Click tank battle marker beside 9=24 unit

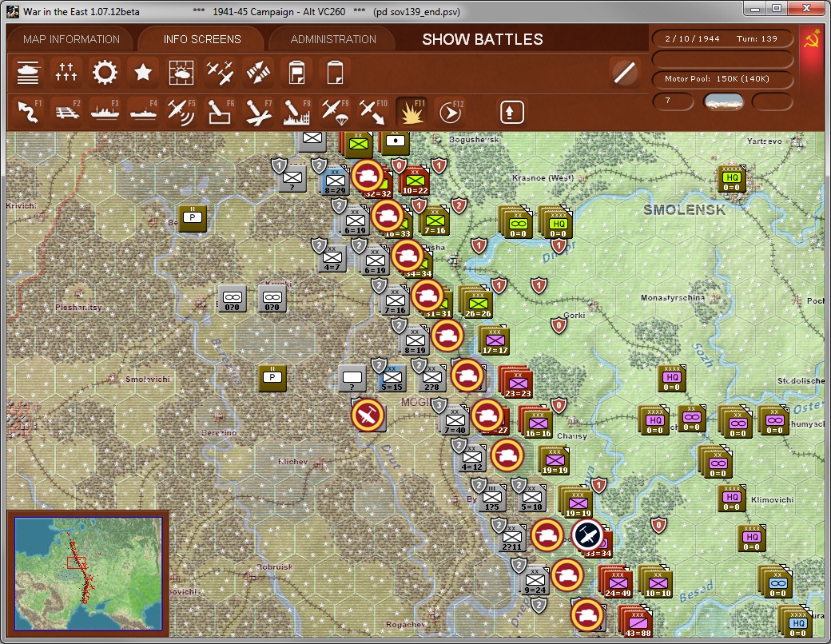[x=567, y=574]
